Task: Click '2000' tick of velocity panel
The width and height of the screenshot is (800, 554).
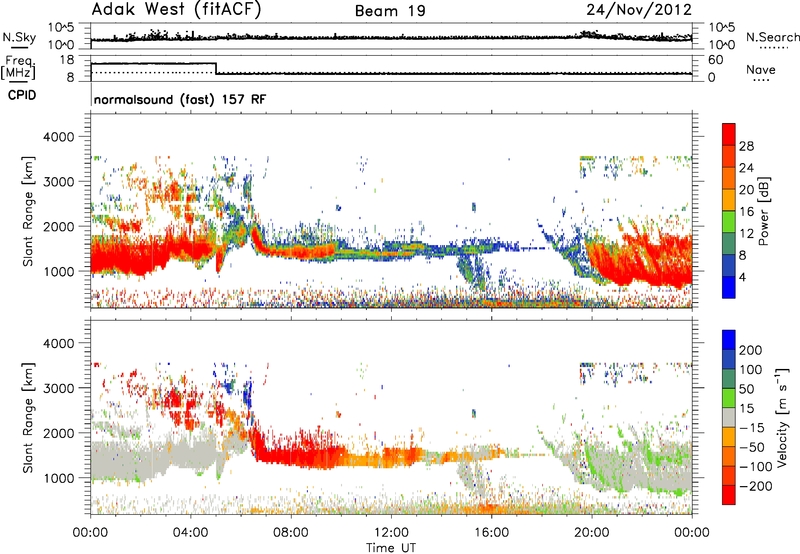Action: pyautogui.click(x=58, y=433)
